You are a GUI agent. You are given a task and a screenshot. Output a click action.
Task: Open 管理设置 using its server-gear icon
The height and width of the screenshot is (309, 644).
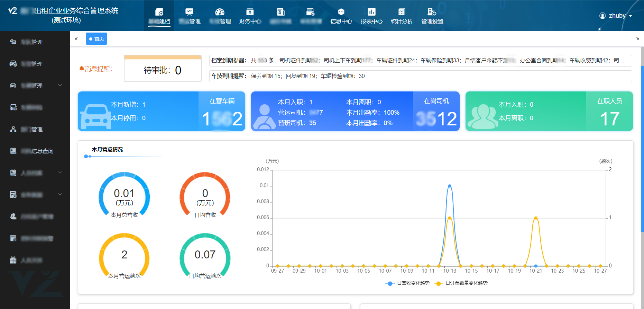coord(432,12)
